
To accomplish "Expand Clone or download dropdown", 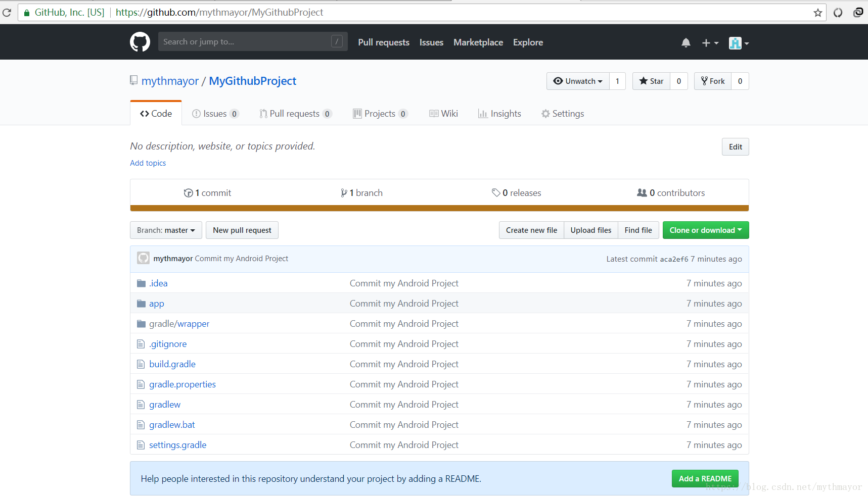I will pyautogui.click(x=706, y=230).
